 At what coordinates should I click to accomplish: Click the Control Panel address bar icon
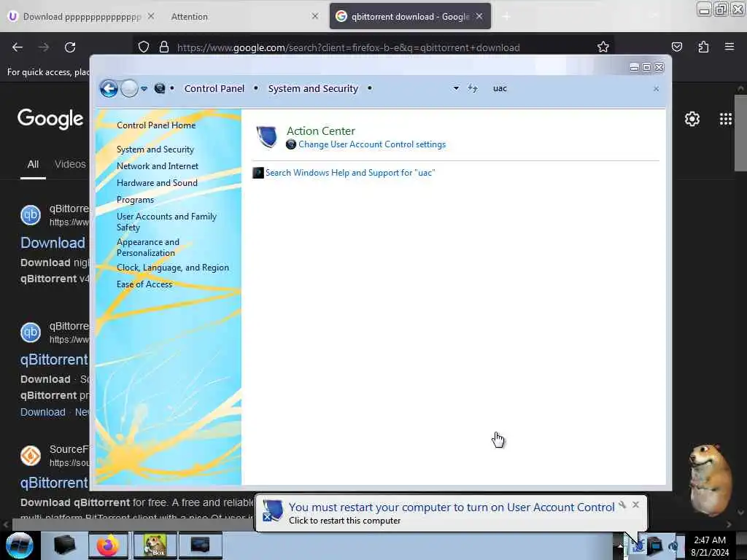pyautogui.click(x=160, y=88)
